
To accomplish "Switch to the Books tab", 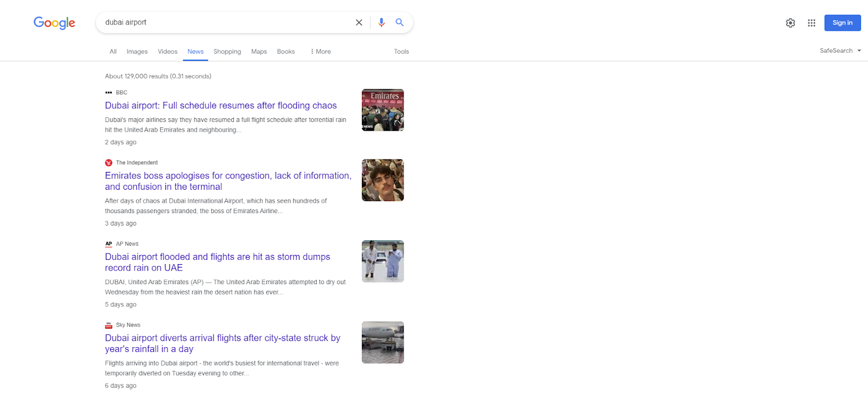I will (x=286, y=52).
